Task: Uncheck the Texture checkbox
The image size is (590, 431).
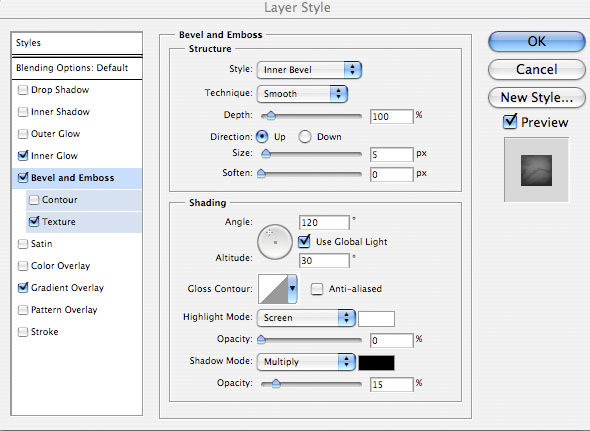Action: 34,222
